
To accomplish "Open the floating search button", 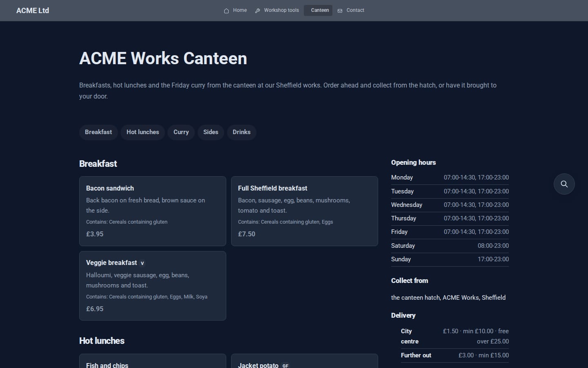I will pyautogui.click(x=564, y=184).
